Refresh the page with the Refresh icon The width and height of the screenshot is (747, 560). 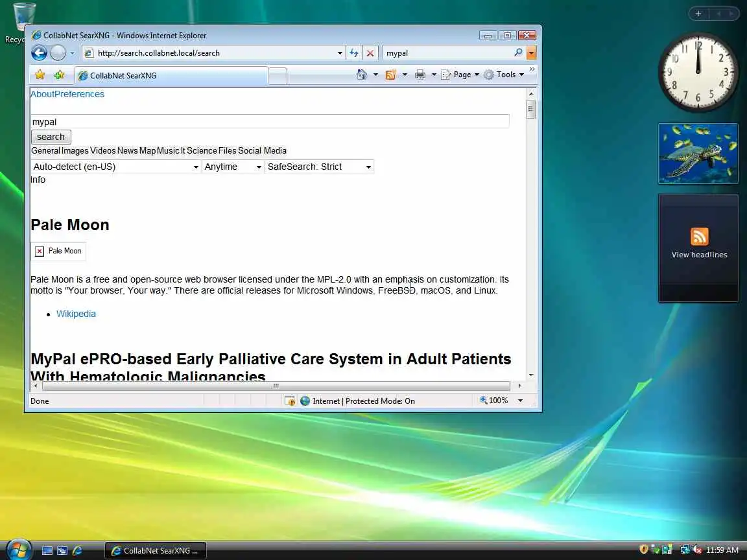coord(354,53)
